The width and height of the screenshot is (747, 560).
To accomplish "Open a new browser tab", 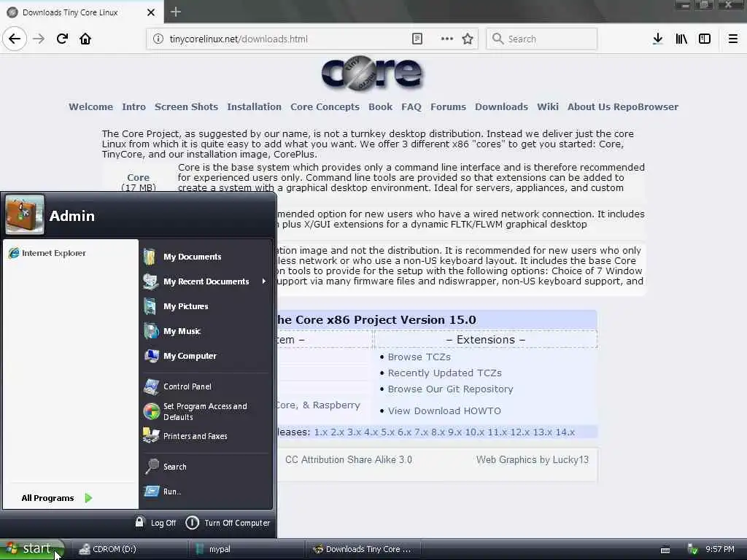I will tap(175, 12).
